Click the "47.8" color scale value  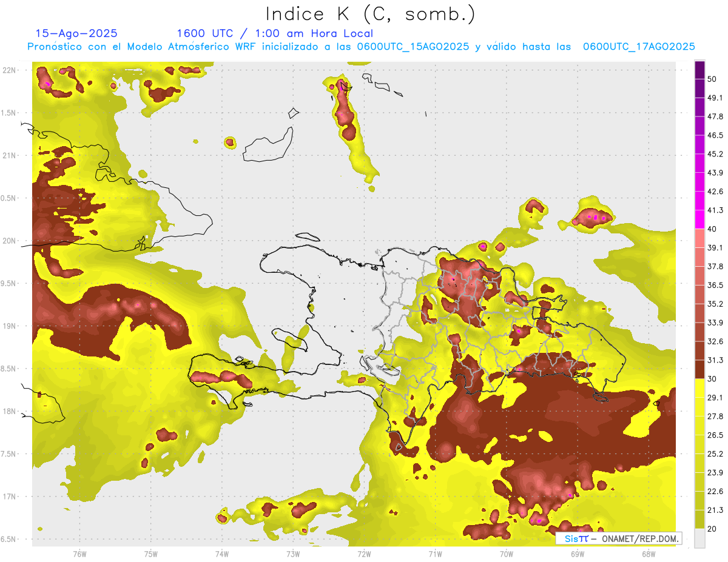[x=715, y=116]
